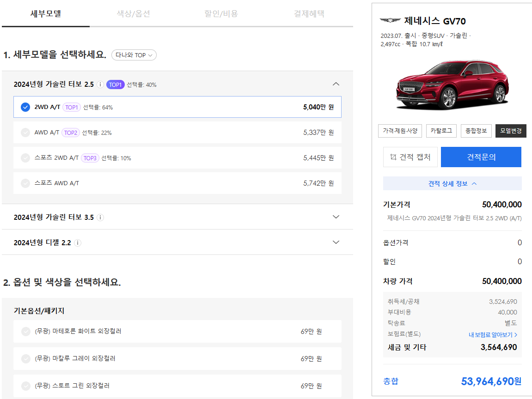Open the 내 보험료 알아보기 link
532x399 pixels.
(493, 335)
